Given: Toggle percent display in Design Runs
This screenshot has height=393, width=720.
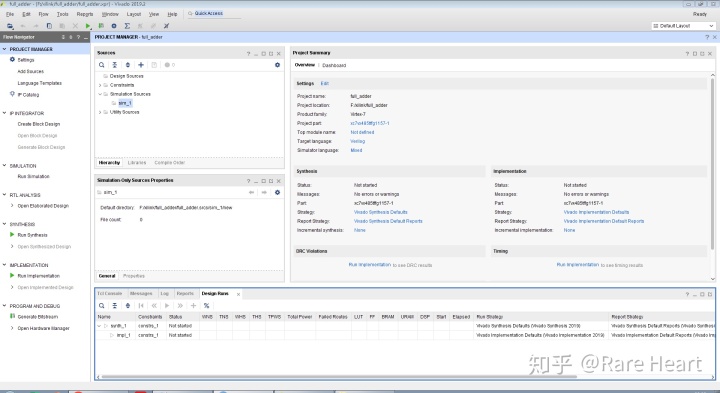Looking at the screenshot, I should point(207,306).
